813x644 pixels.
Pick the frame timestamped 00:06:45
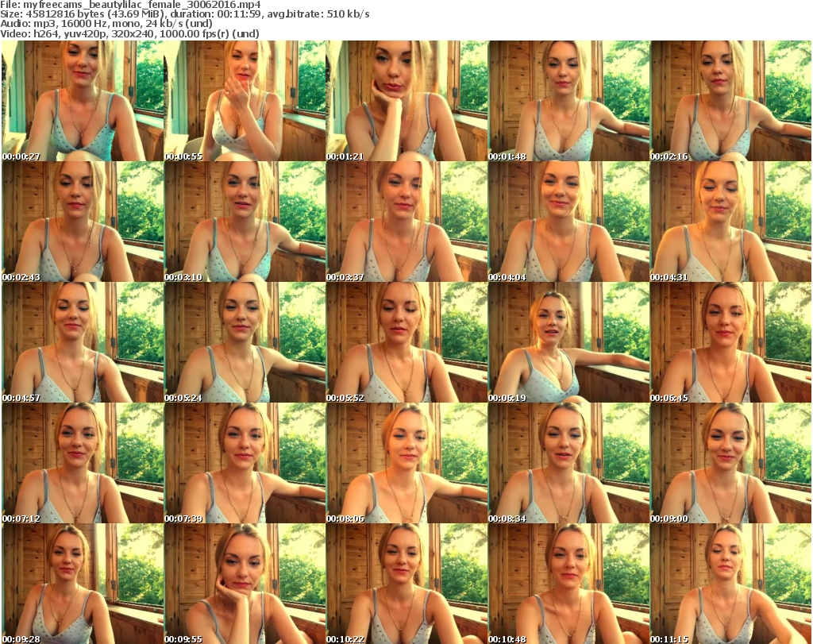tap(730, 342)
